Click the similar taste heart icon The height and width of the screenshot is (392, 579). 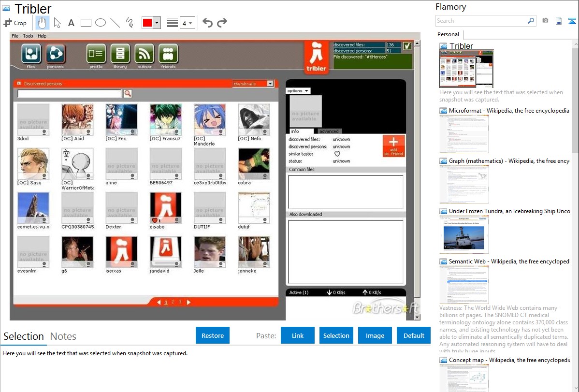coord(337,154)
